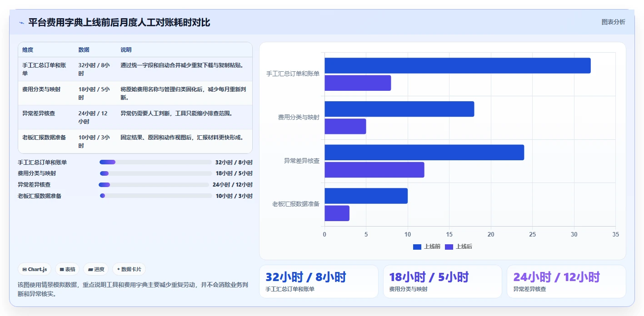Click the chart y-axis label 手工汇总订单和账单
Viewport: 644px width, 316px height.
[x=293, y=74]
